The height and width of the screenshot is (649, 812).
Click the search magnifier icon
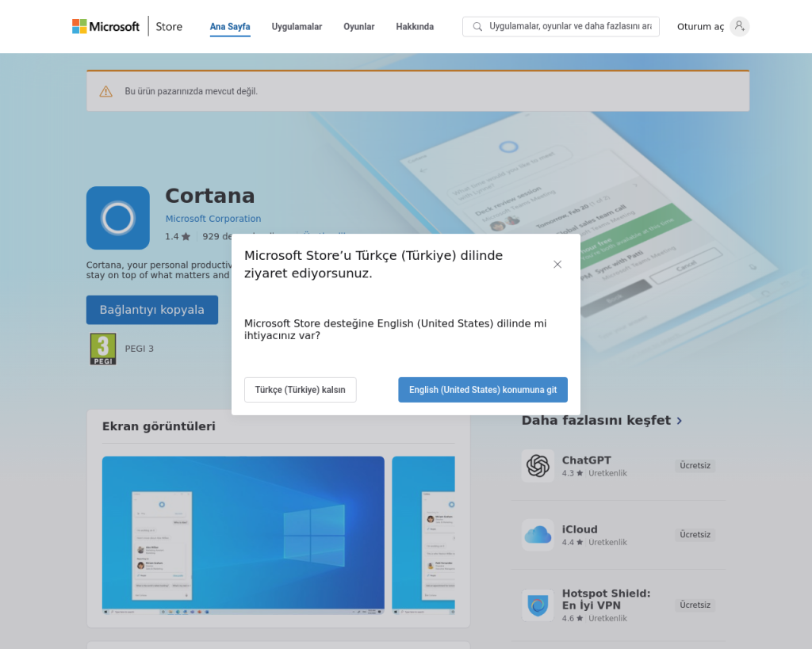pyautogui.click(x=477, y=26)
